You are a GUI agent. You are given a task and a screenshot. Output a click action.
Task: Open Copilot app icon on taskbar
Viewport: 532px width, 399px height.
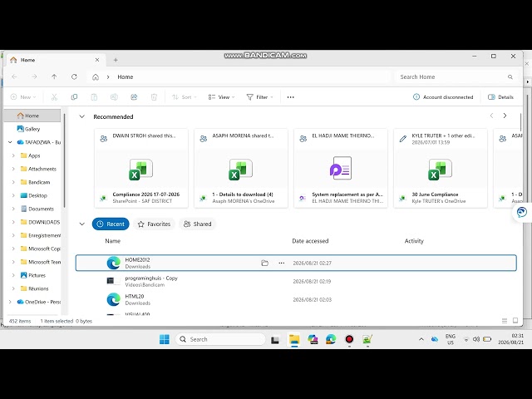[x=313, y=339]
